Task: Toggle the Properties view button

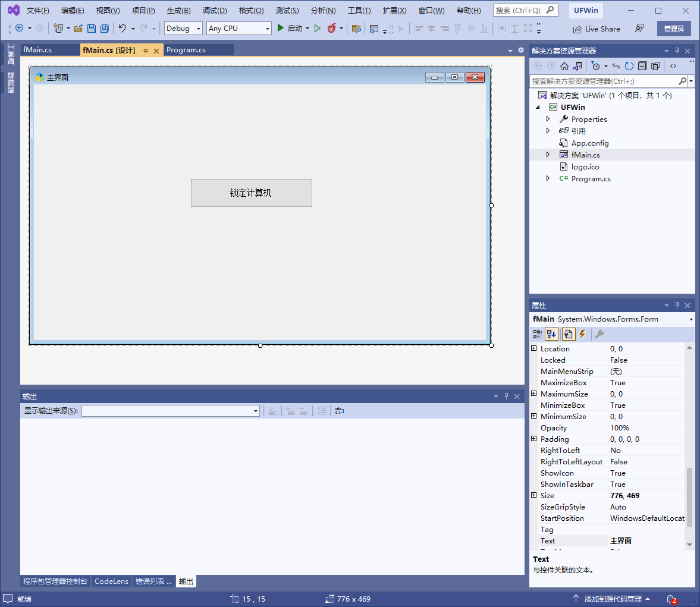Action: [x=568, y=334]
